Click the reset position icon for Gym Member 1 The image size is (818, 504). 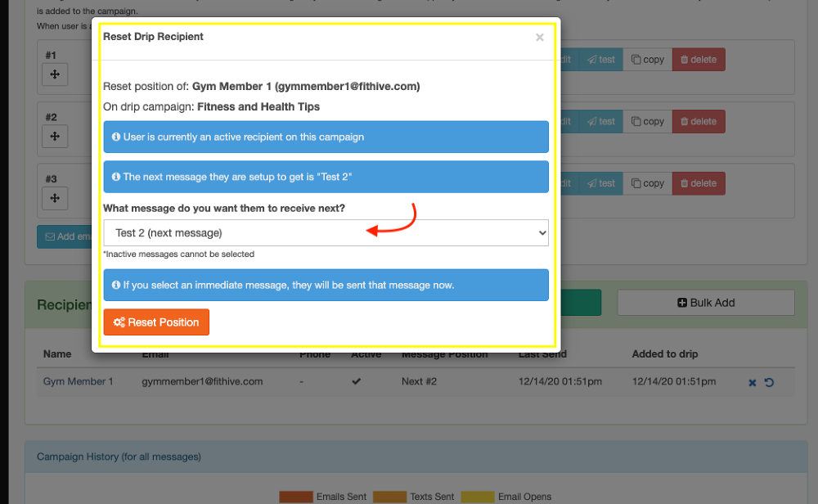click(769, 382)
